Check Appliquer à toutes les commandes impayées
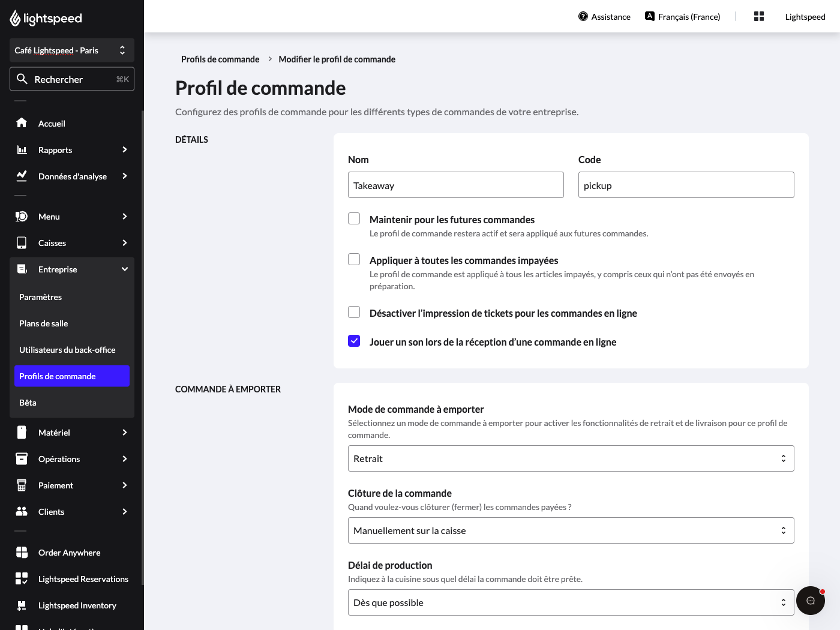 pyautogui.click(x=354, y=259)
